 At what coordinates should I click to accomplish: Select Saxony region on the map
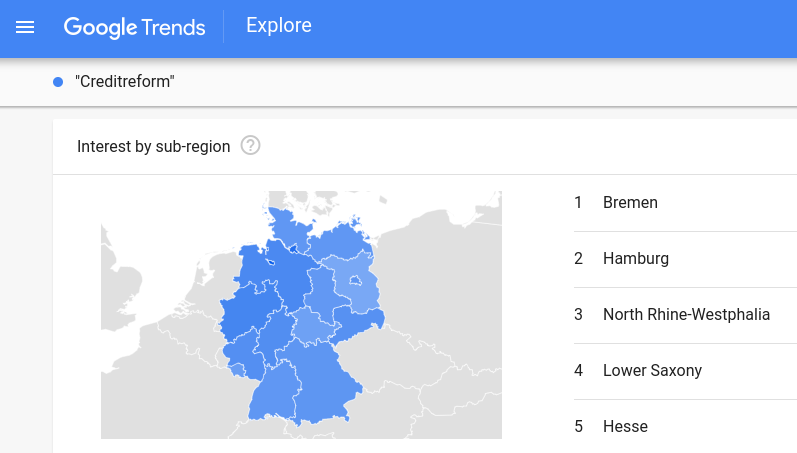(358, 322)
